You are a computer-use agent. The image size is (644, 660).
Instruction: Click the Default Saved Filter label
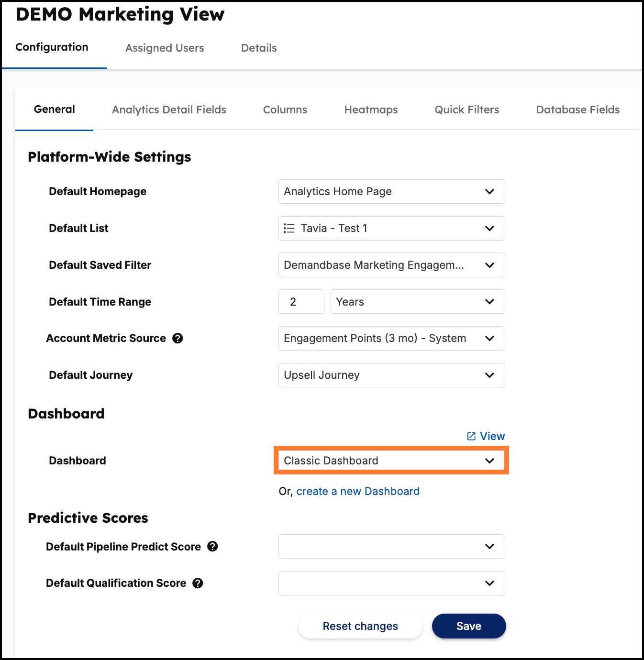point(100,265)
